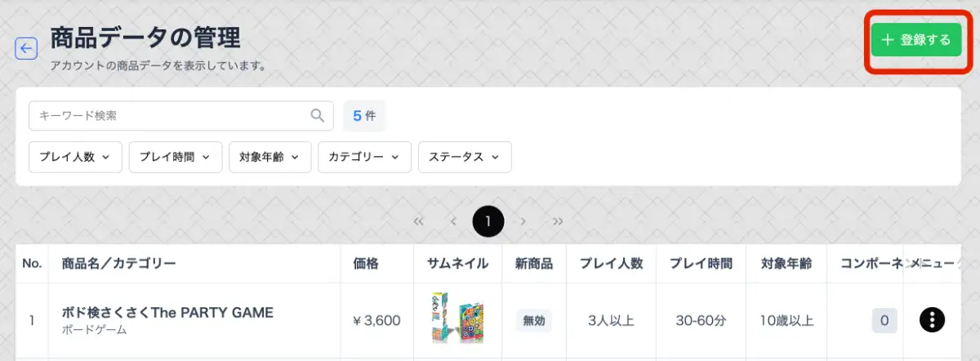The height and width of the screenshot is (361, 980).
Task: Expand the プレイ人数 filter dropdown
Action: tap(75, 157)
